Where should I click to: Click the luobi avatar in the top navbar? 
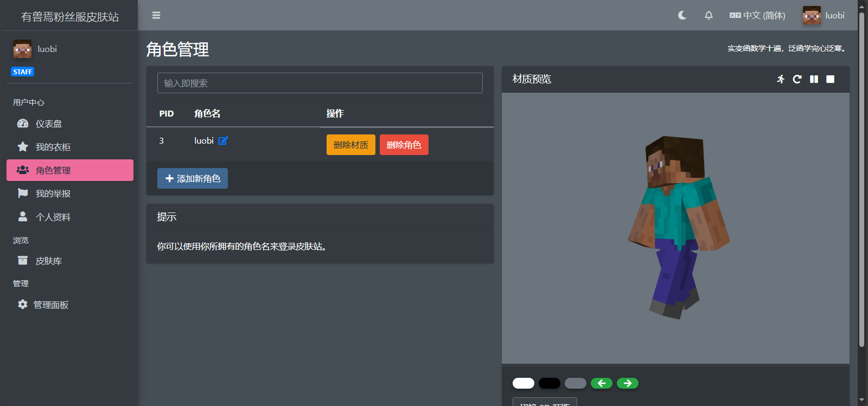click(812, 15)
